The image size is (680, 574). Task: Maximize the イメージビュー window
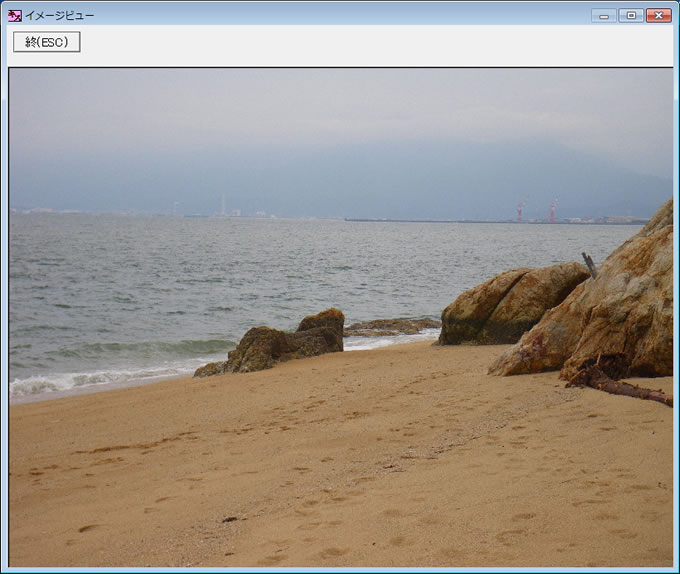[631, 15]
